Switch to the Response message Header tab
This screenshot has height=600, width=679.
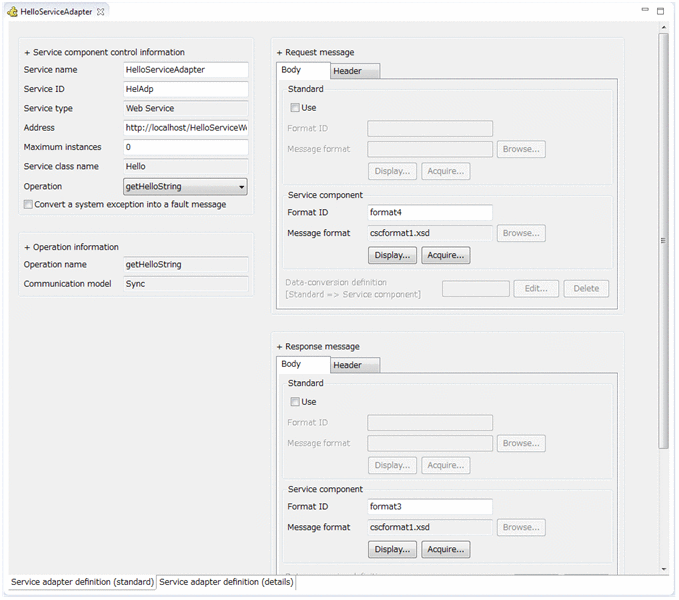(x=355, y=365)
